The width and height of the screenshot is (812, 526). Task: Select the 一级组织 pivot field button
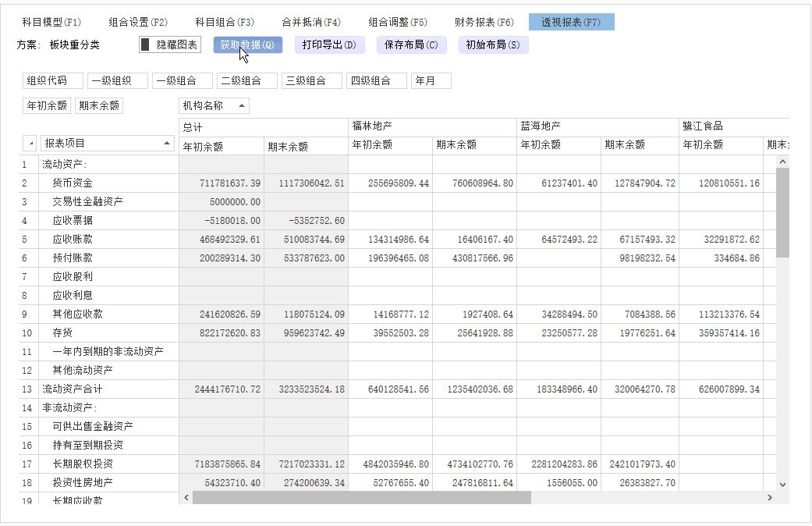click(114, 80)
